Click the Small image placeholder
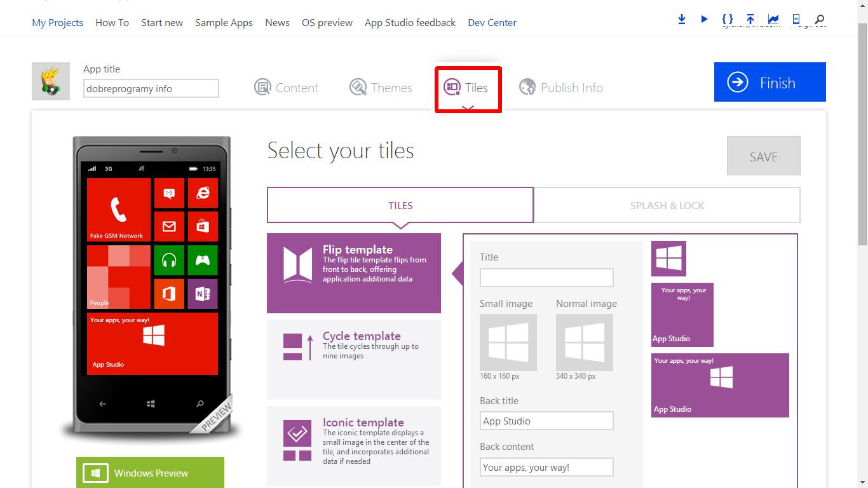This screenshot has width=868, height=488. click(508, 342)
